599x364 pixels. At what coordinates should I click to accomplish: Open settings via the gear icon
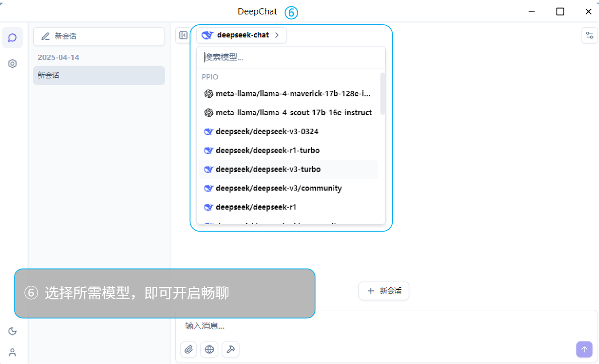12,63
